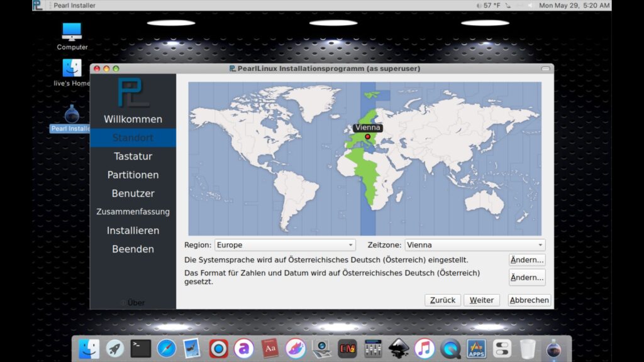The height and width of the screenshot is (362, 644).
Task: Launch Inkscape from the dock
Action: coord(399,349)
